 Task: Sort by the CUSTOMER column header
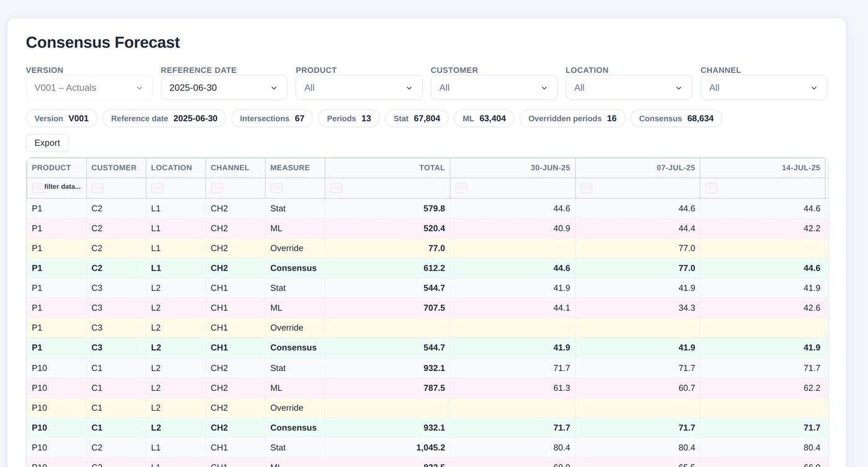[116, 168]
